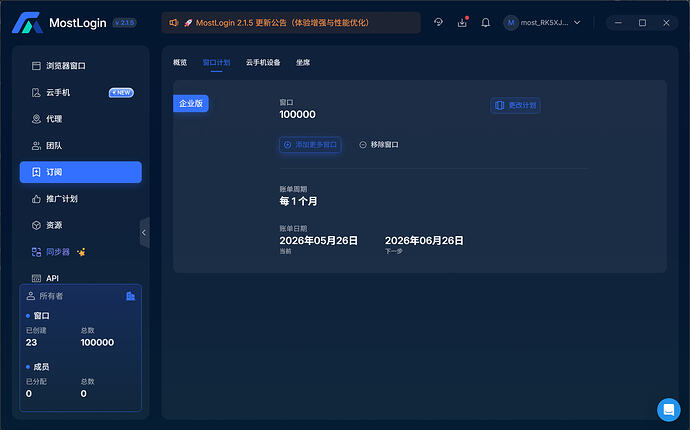Open the 浏览器窗口 sidebar item
This screenshot has height=430, width=690.
coord(81,66)
